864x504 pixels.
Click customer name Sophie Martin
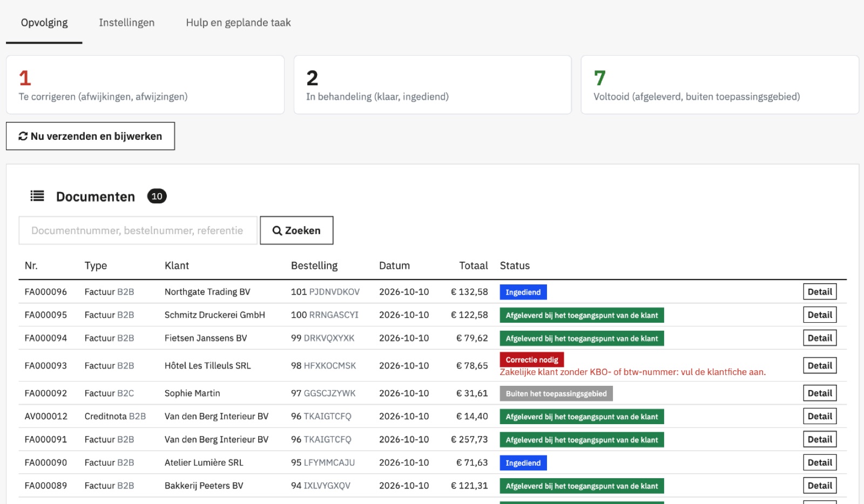tap(192, 393)
